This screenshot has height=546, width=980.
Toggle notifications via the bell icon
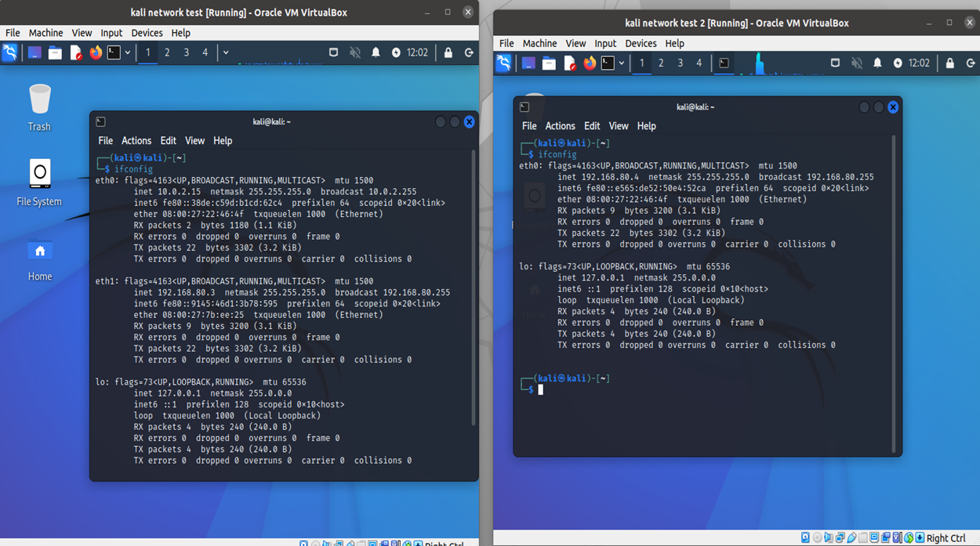[375, 52]
